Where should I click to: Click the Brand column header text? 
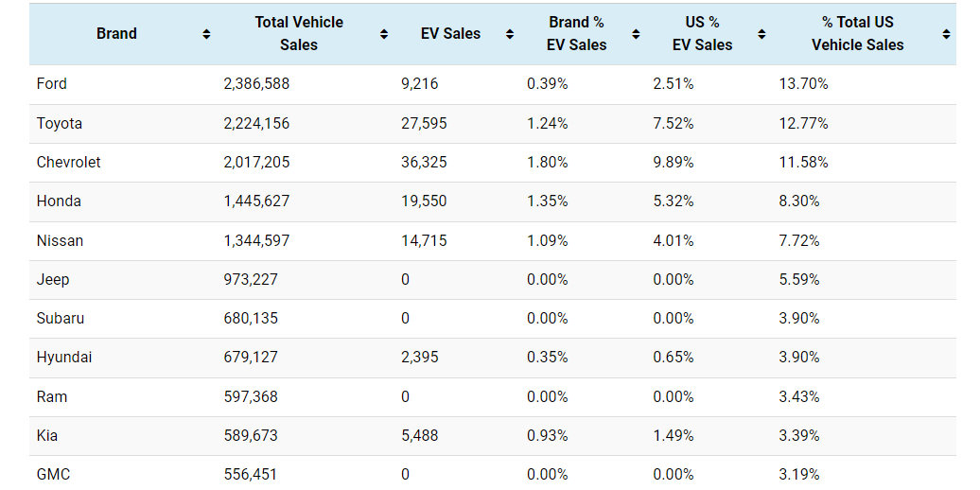tap(116, 34)
